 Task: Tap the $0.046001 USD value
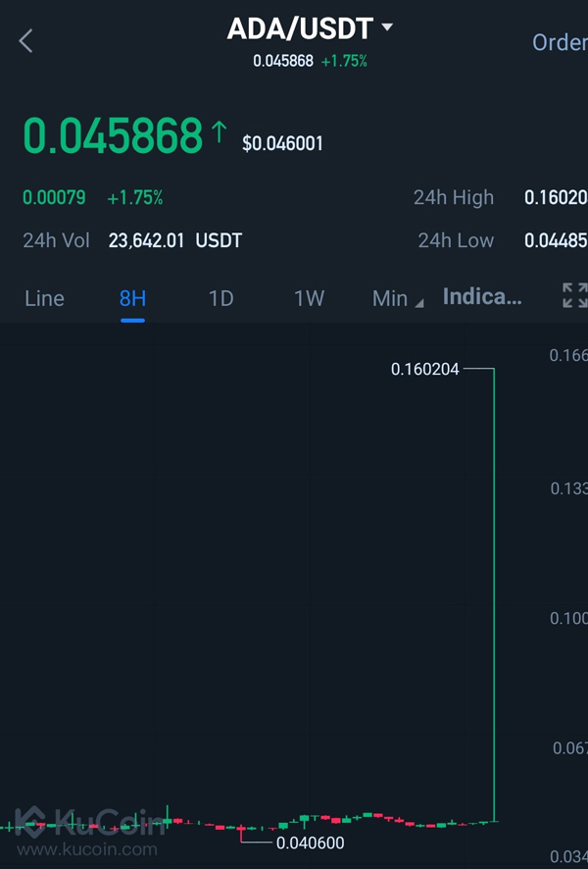pyautogui.click(x=282, y=143)
